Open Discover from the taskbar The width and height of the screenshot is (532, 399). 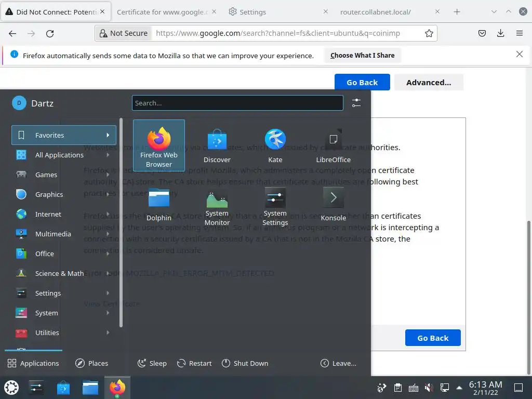point(63,388)
